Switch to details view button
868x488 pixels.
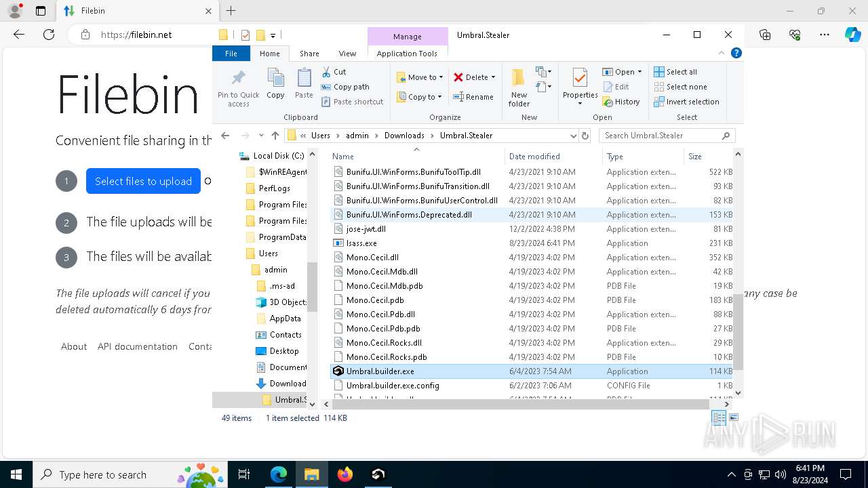719,418
